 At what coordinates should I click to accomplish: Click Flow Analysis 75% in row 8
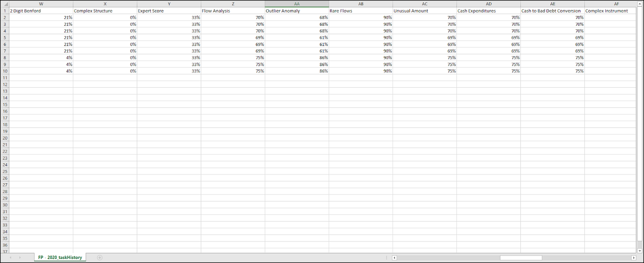coord(233,57)
